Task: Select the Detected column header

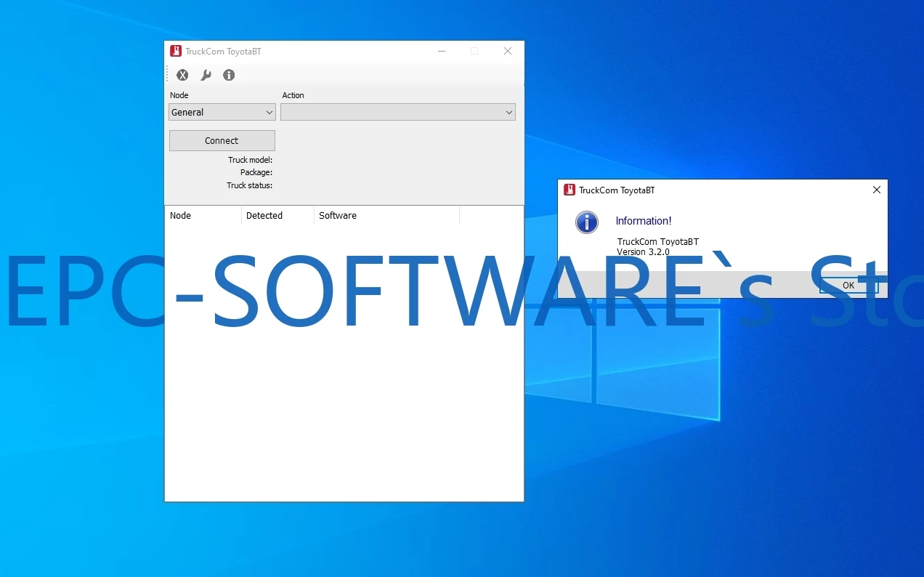Action: (x=264, y=215)
